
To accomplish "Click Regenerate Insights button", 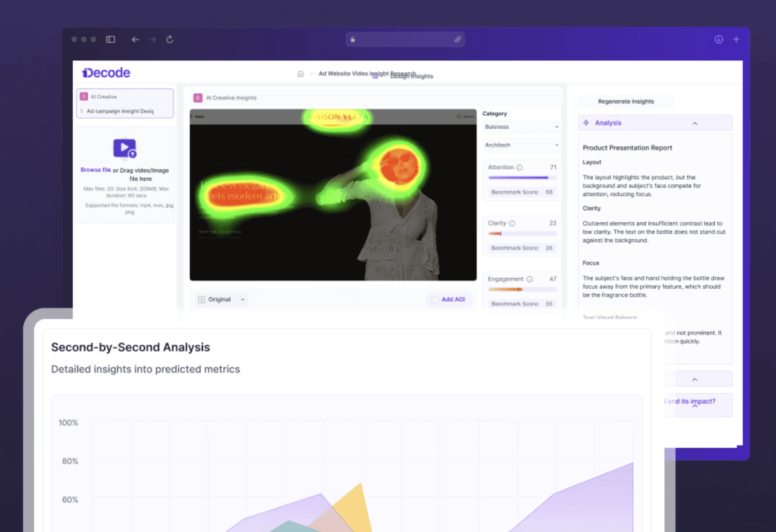I will [x=626, y=101].
